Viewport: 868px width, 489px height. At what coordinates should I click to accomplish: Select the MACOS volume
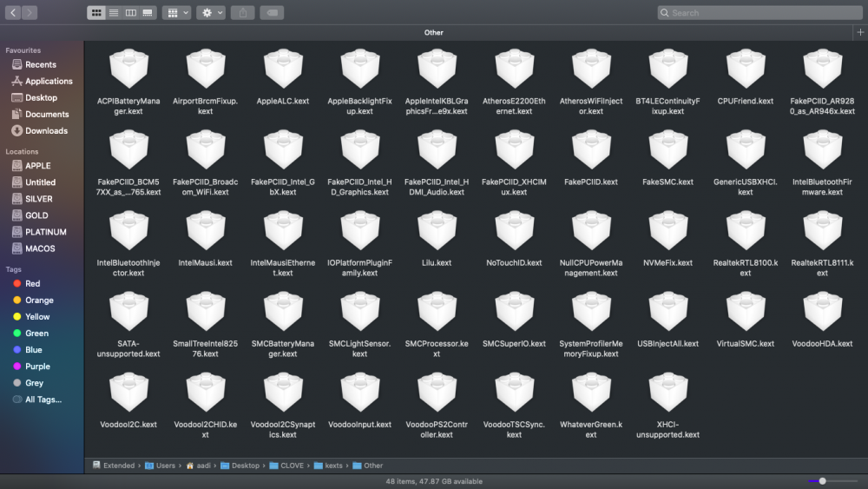point(33,248)
